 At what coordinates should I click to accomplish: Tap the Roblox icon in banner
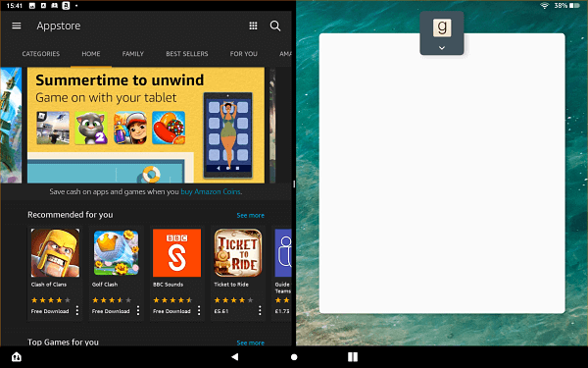[x=53, y=128]
